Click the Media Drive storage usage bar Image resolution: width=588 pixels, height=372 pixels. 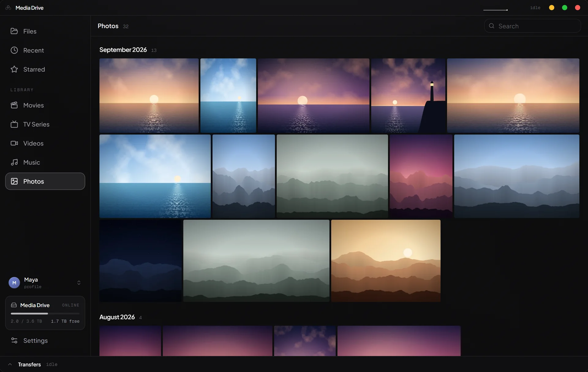coord(45,313)
